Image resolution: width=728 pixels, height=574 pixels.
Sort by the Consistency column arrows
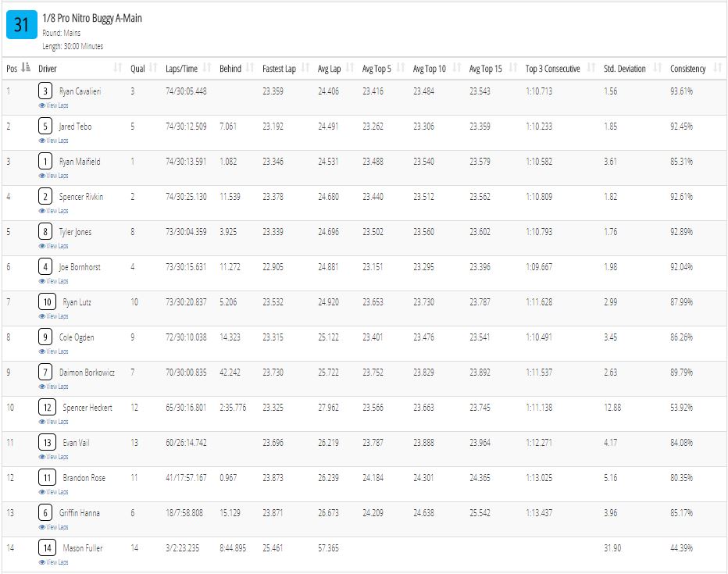point(717,68)
